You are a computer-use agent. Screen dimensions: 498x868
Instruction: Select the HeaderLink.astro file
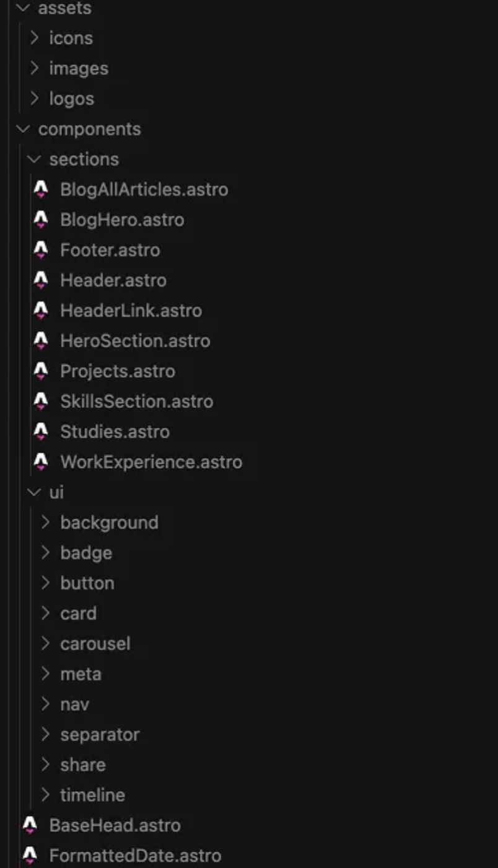[x=131, y=311]
